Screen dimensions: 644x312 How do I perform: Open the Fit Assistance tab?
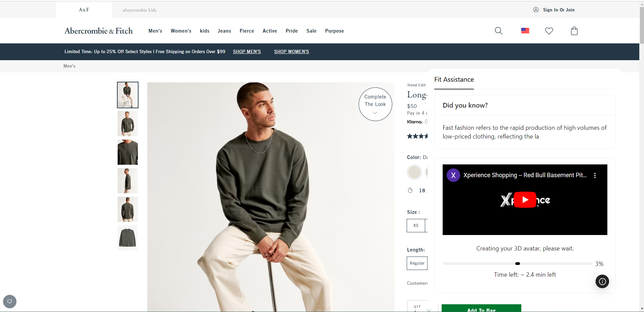tap(454, 80)
